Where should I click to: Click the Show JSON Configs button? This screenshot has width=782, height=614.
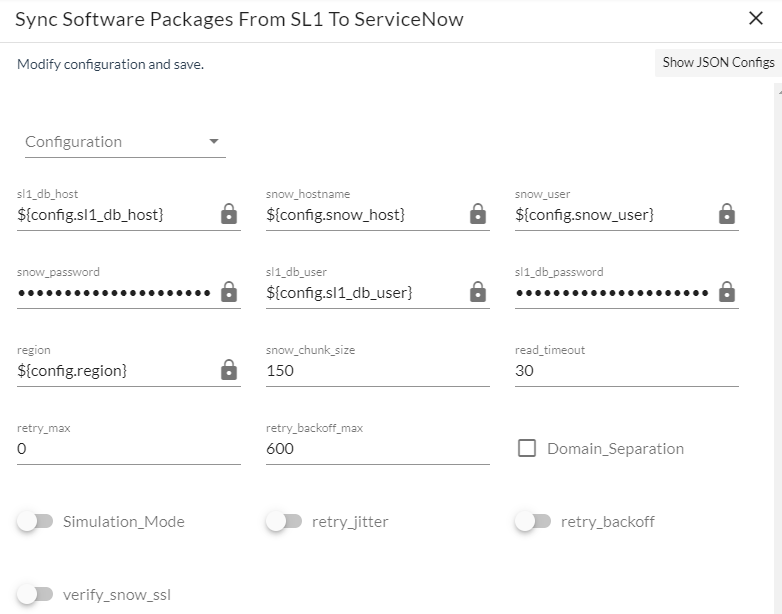tap(718, 62)
